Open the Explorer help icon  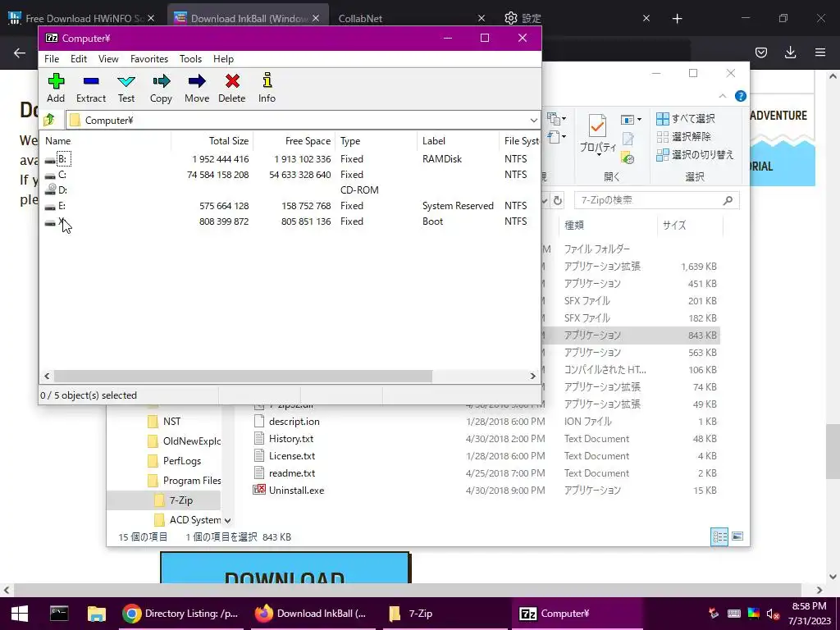[x=741, y=96]
